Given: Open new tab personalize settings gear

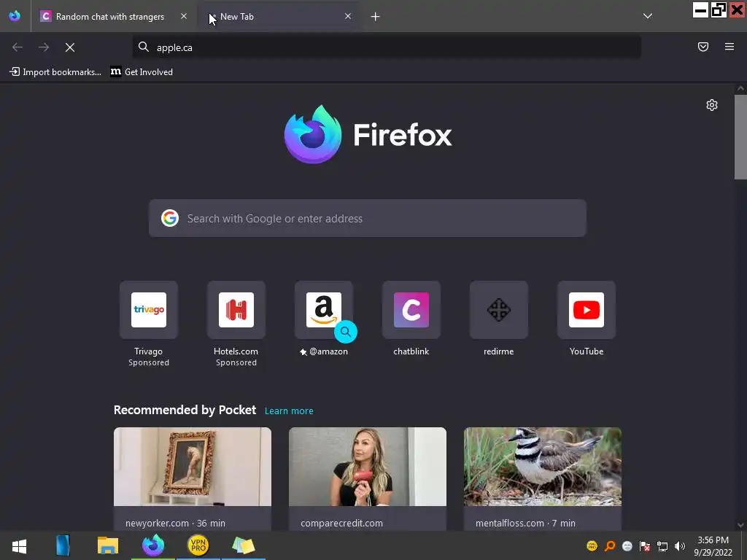Looking at the screenshot, I should 712,105.
